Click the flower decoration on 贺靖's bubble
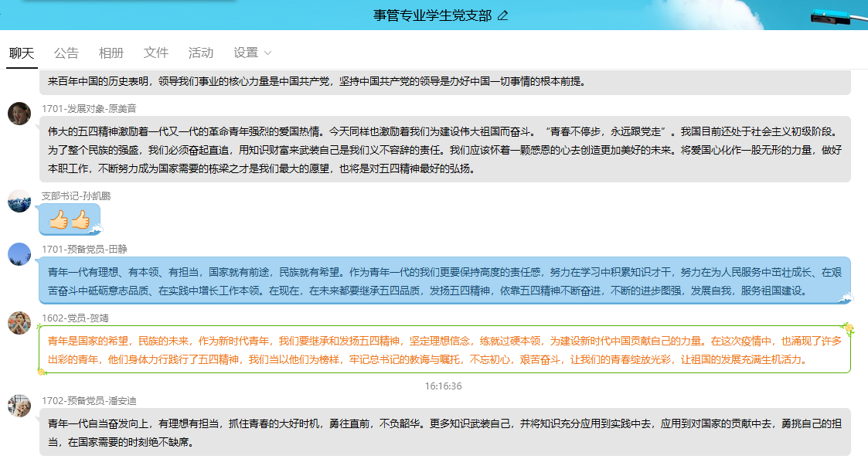 click(x=848, y=330)
